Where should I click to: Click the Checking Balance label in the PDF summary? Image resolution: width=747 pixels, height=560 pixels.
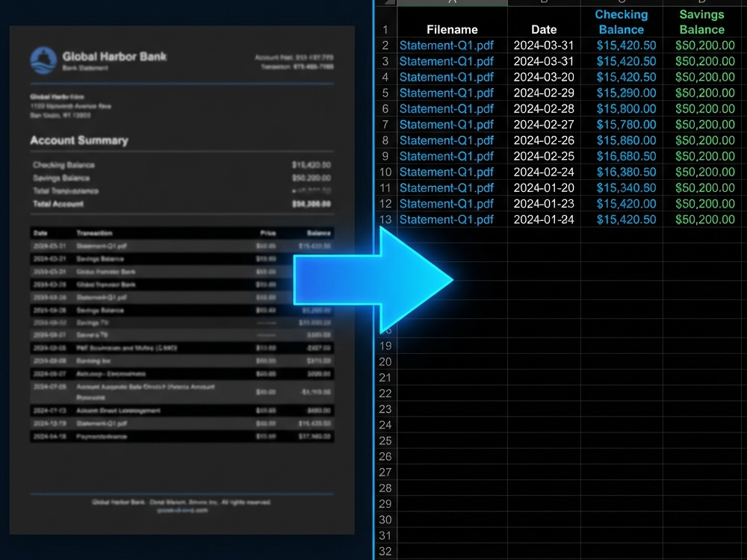coord(63,165)
